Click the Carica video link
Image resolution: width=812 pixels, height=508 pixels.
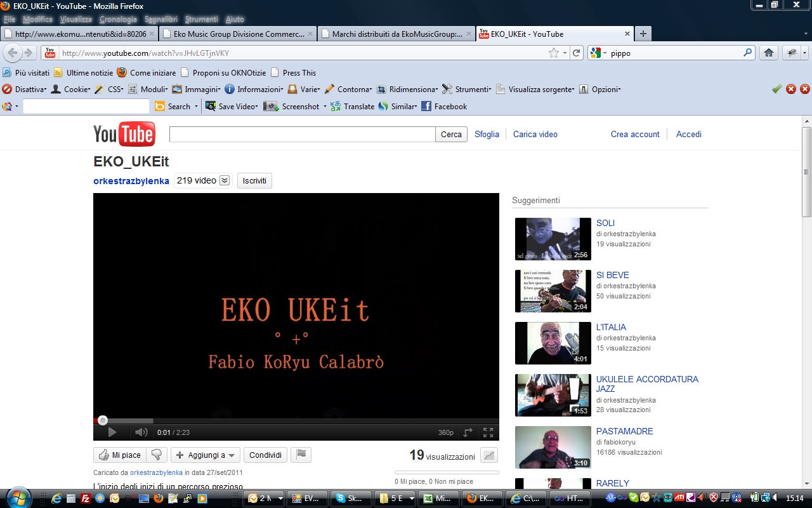[535, 134]
